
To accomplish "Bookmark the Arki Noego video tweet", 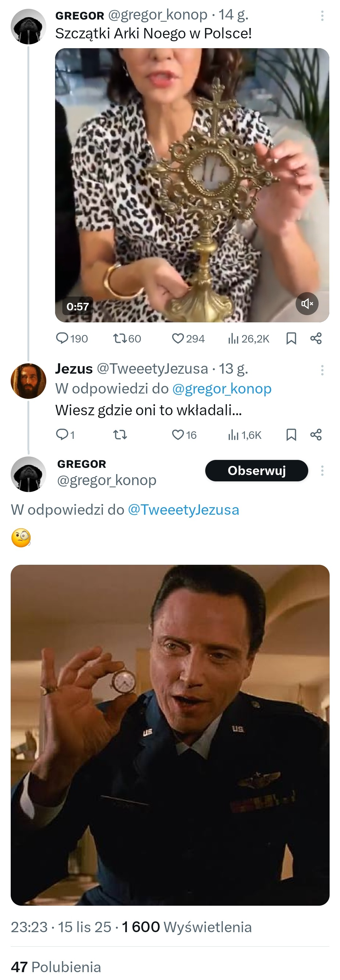I will point(291,338).
